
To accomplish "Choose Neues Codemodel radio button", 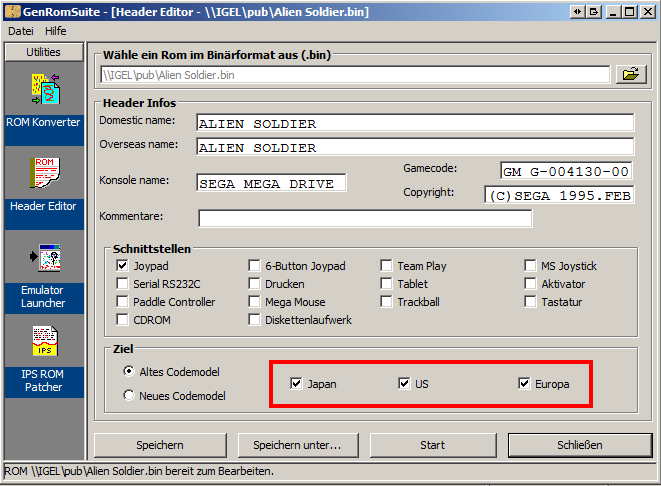I will point(129,395).
